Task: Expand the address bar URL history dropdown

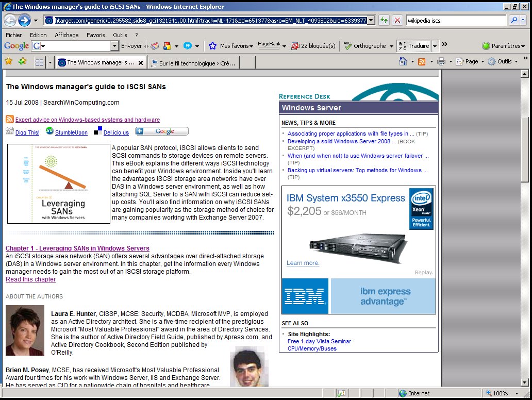Action: pos(371,20)
